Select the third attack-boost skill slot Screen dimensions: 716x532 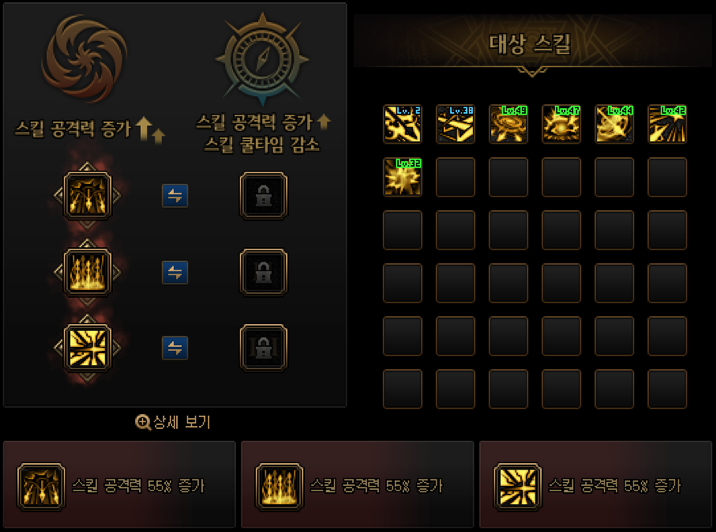[x=87, y=348]
